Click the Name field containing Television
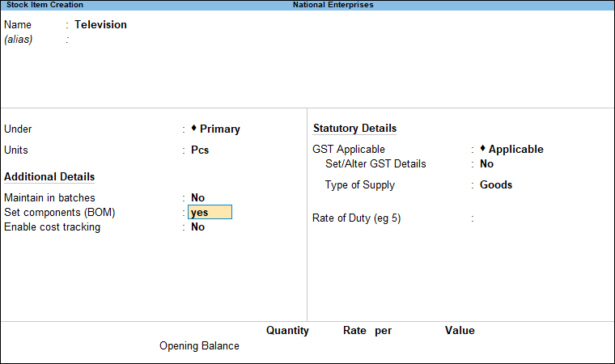Screen dimensions: 615x364 point(100,25)
